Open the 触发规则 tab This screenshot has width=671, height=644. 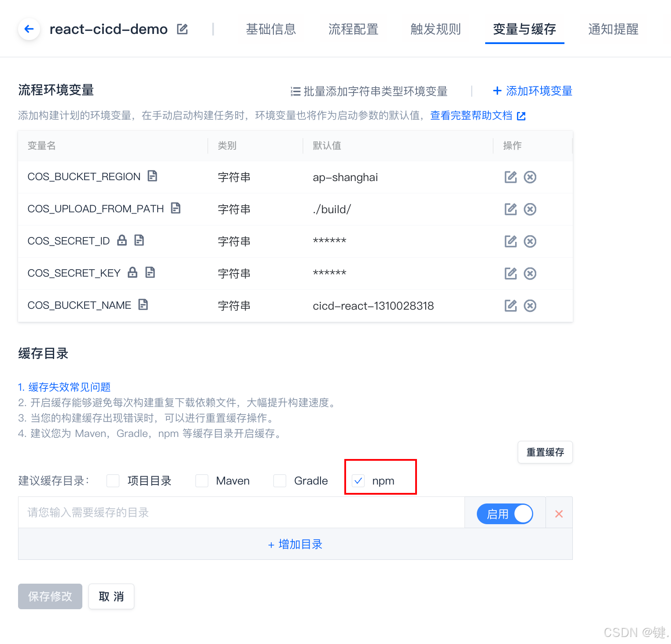point(435,29)
